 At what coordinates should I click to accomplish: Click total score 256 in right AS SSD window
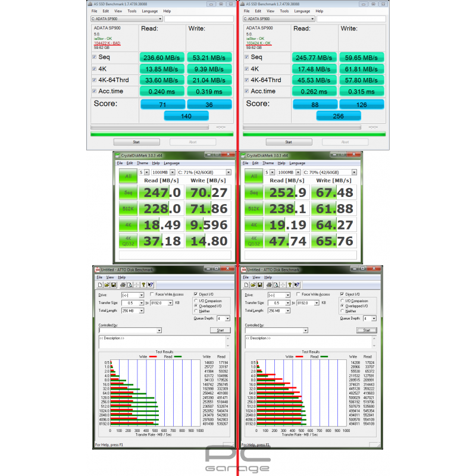click(x=339, y=116)
